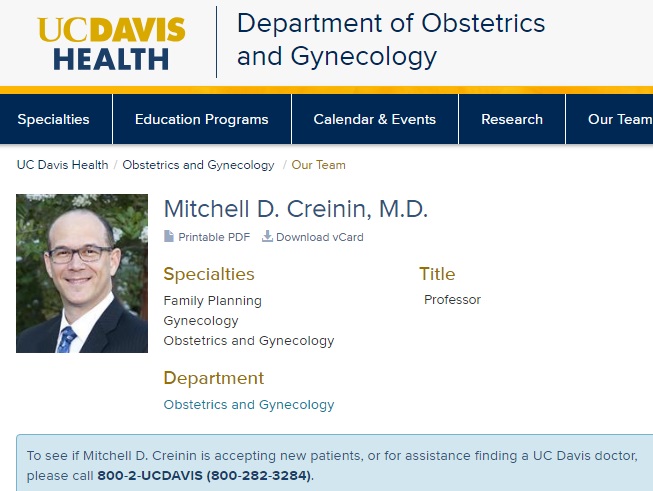Open the Obstetrics and Gynecology department link
The width and height of the screenshot is (653, 491).
pyautogui.click(x=249, y=405)
